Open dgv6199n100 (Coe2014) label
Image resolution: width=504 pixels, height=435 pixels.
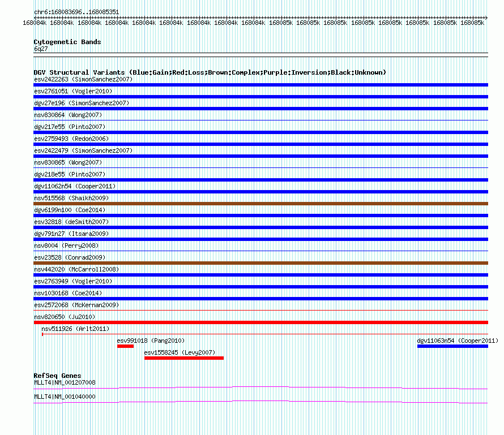70,210
